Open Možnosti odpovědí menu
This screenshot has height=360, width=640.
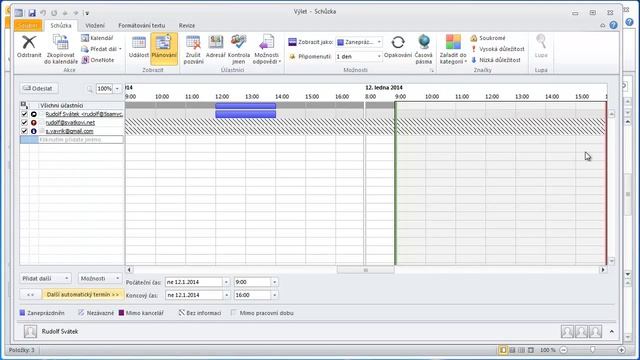[x=267, y=49]
